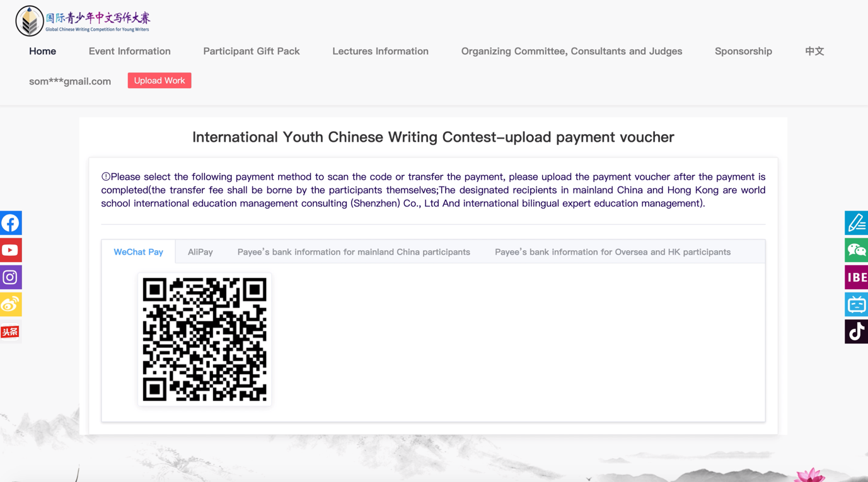
Task: Open Event Information menu
Action: 130,51
